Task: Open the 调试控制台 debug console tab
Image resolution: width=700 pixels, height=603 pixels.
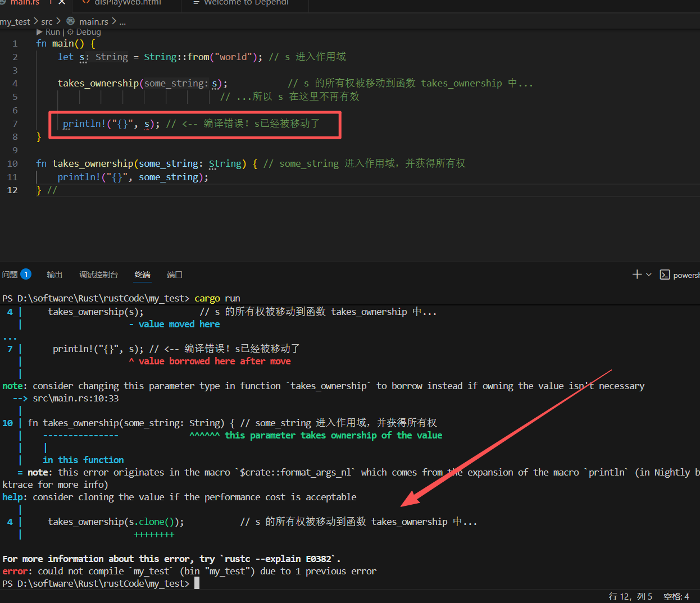Action: pyautogui.click(x=98, y=275)
